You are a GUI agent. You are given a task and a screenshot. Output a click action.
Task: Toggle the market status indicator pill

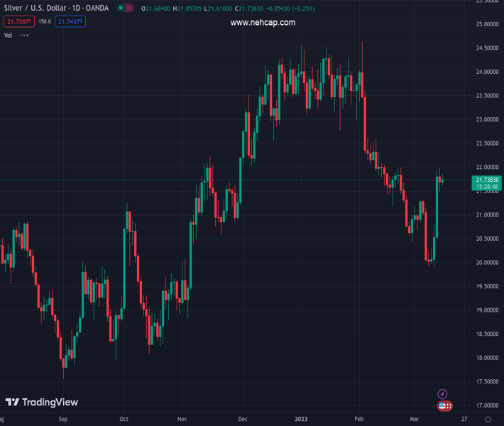point(125,9)
